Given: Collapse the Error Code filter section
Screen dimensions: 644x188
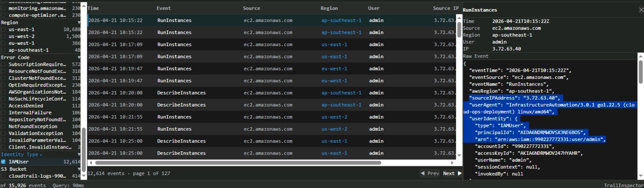Looking at the screenshot, I should coord(79,58).
